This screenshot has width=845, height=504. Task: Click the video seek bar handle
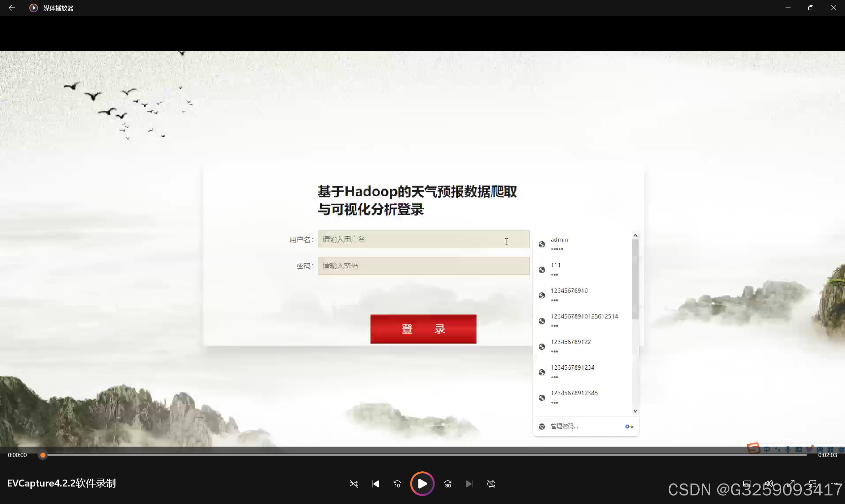tap(43, 455)
